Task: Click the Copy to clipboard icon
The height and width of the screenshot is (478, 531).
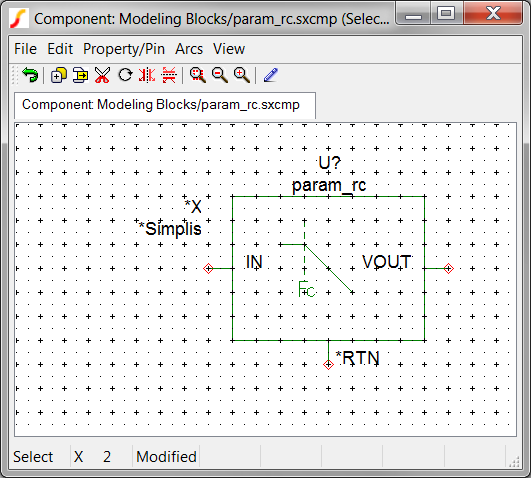Action: point(80,75)
